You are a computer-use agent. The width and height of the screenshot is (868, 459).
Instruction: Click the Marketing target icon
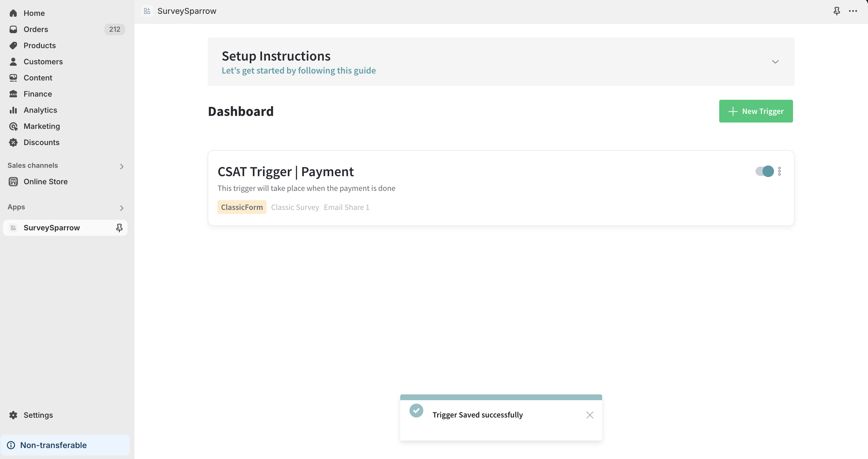coord(13,126)
